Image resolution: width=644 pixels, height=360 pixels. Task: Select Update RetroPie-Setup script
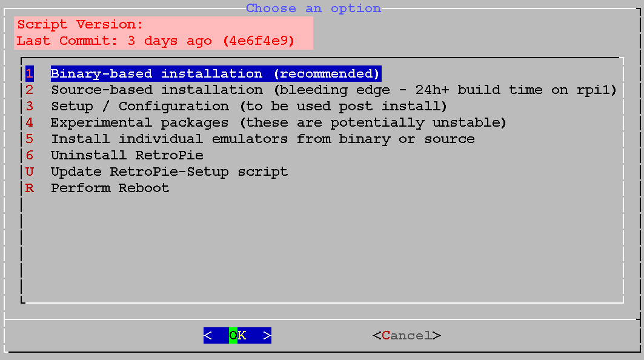pos(169,172)
